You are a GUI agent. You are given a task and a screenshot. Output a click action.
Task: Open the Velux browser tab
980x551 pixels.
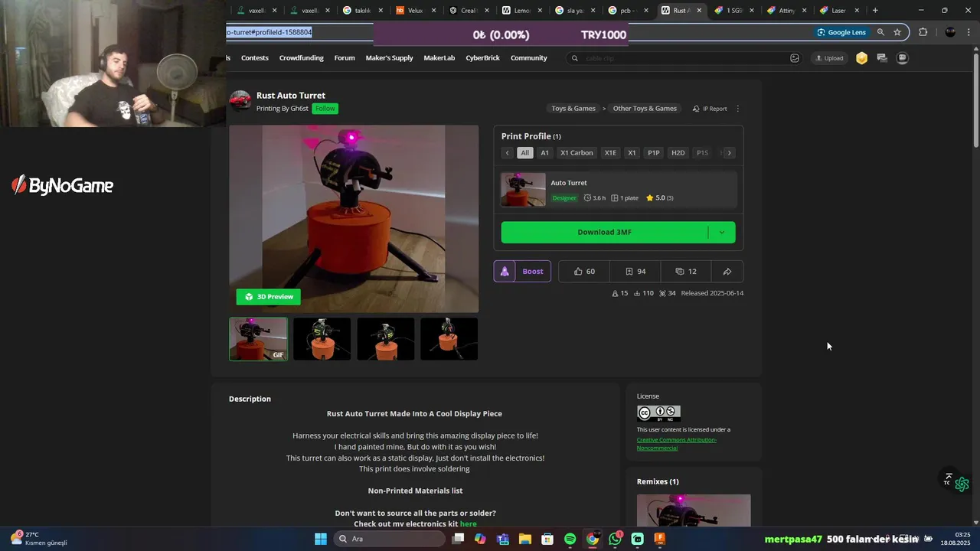tap(415, 11)
